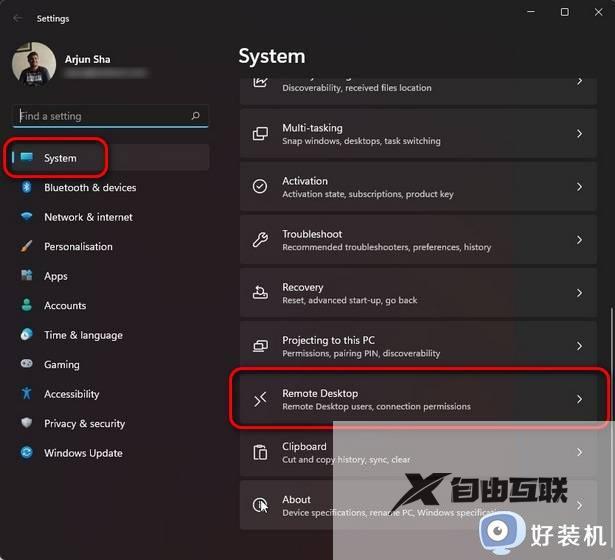Expand About chevron

[579, 505]
